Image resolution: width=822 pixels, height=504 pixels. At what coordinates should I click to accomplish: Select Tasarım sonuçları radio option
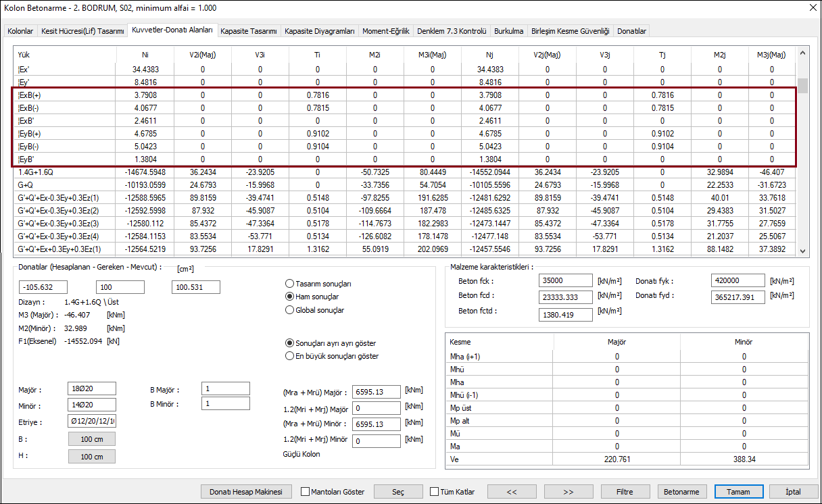[291, 284]
